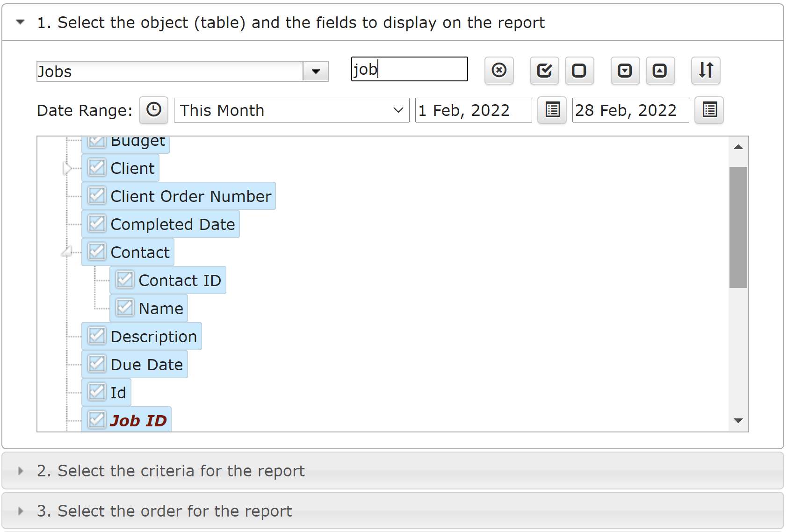This screenshot has height=532, width=787.
Task: Click the check all fields icon
Action: pyautogui.click(x=544, y=71)
